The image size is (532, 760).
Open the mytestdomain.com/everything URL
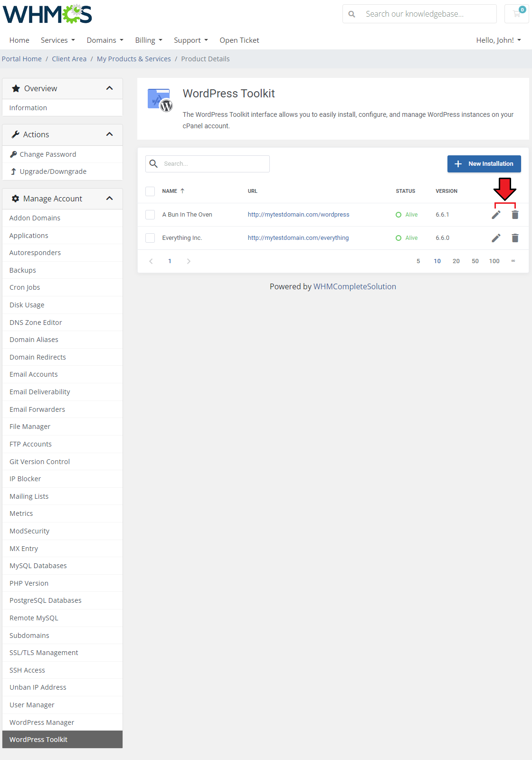[298, 238]
